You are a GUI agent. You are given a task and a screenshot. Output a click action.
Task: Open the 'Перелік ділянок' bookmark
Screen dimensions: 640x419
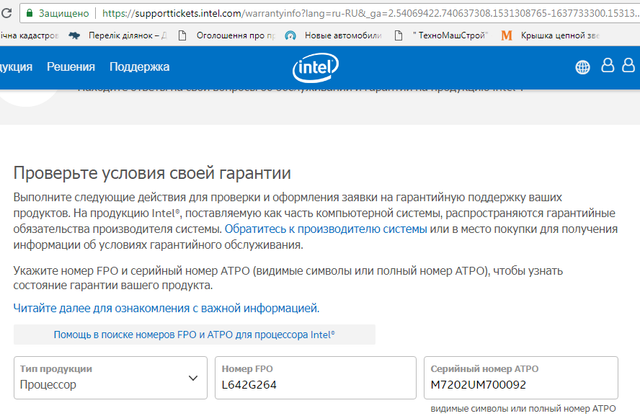click(x=127, y=35)
